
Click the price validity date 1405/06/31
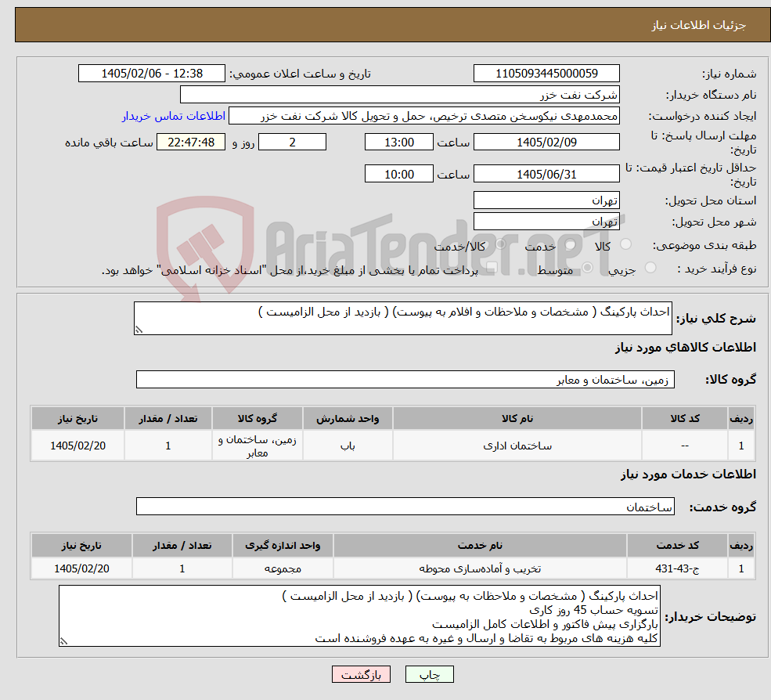tap(546, 174)
